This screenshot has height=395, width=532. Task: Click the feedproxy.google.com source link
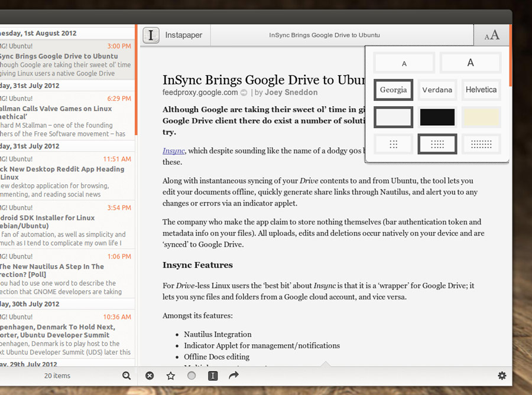tap(200, 92)
